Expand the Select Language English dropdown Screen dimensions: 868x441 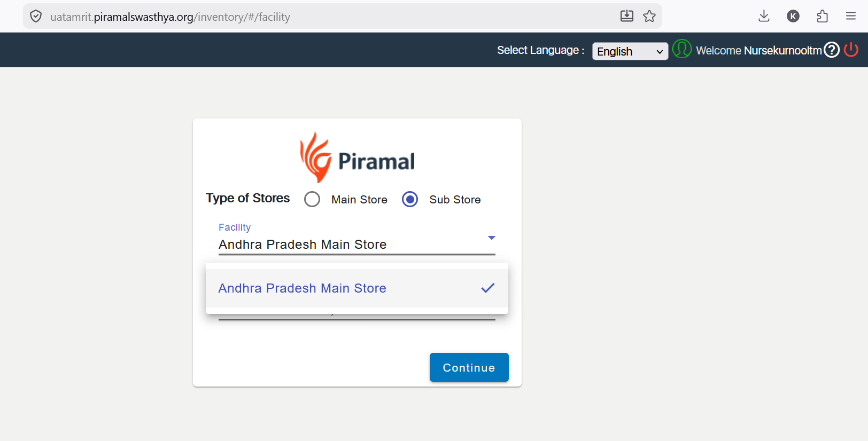tap(630, 51)
